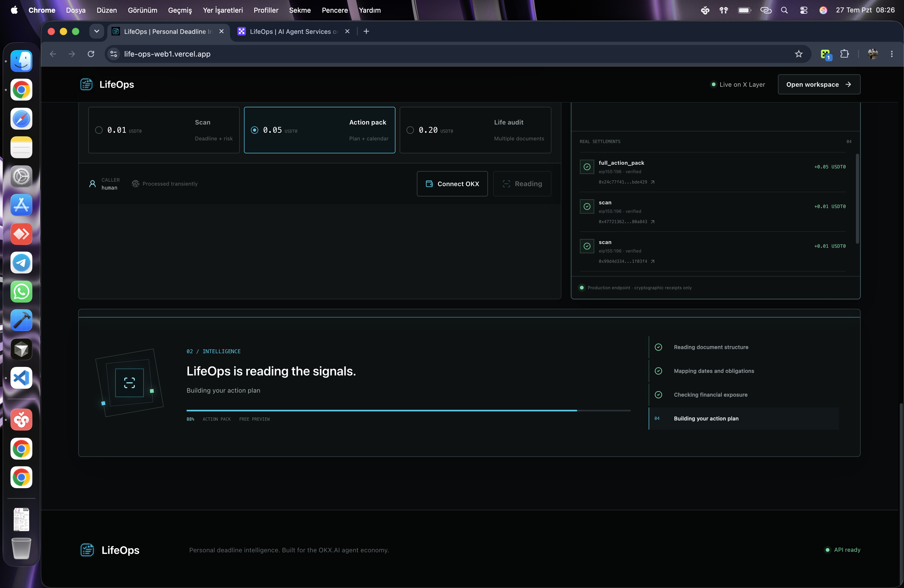Open external link for 0x24c77f41 transaction
Image resolution: width=904 pixels, height=588 pixels.
653,182
